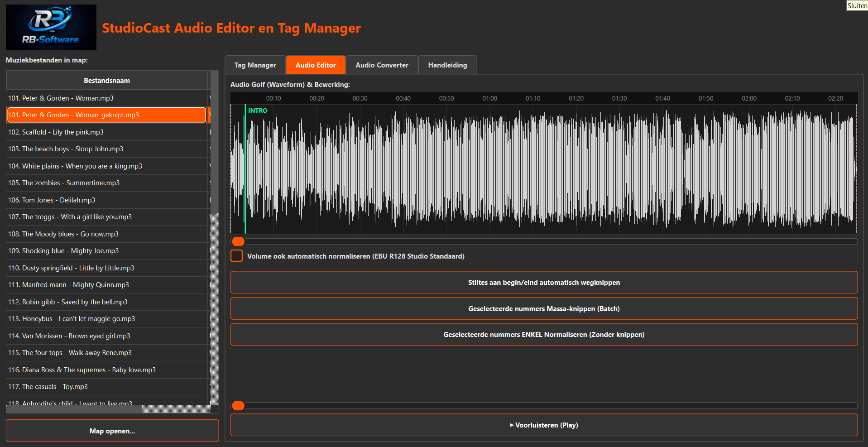The image size is (868, 447).
Task: Select 115. The four tops - Walk away Rene.mp3
Action: click(107, 353)
